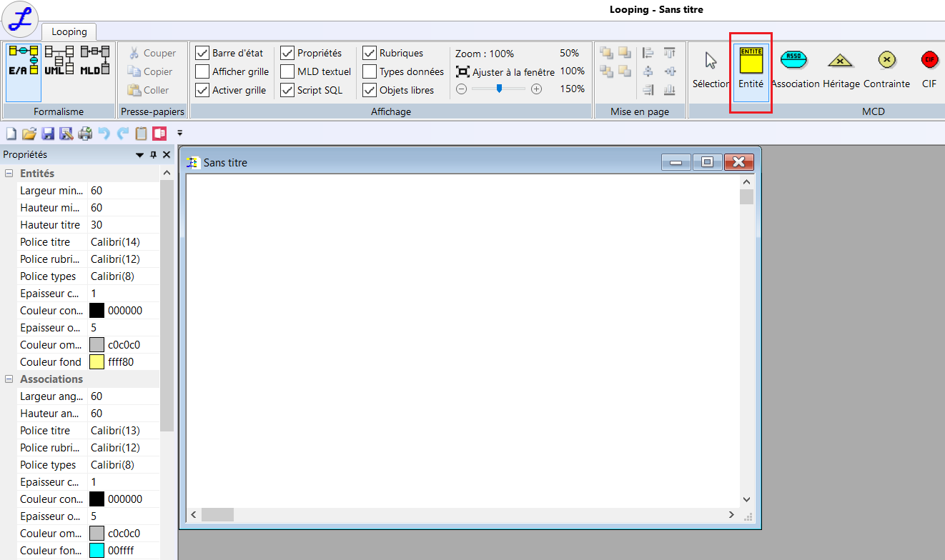
Task: Click Entités Epaisseur ombre value 5
Action: tap(124, 328)
